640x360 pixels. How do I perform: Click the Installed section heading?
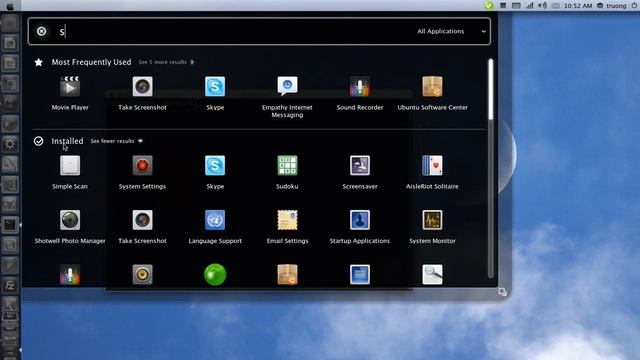[67, 141]
